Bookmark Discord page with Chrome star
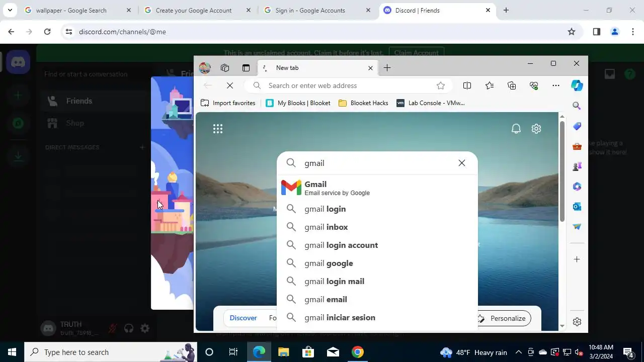Image resolution: width=644 pixels, height=362 pixels. coord(572,32)
